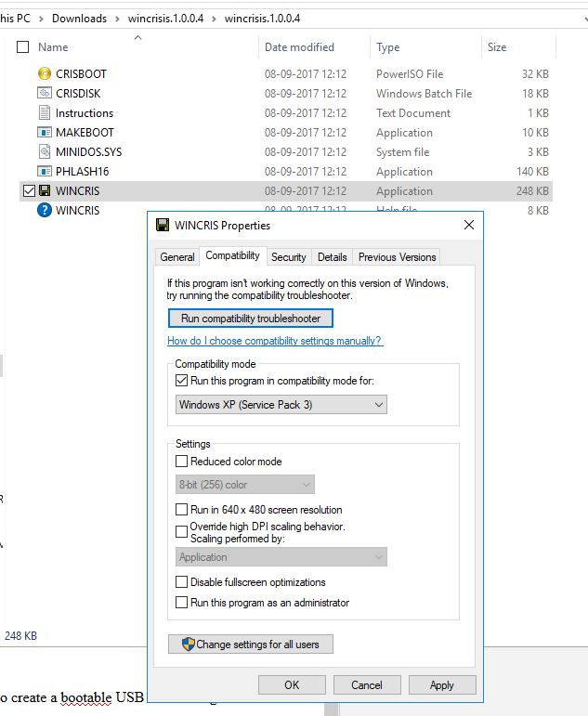This screenshot has width=588, height=716.
Task: Uncheck the WINCRIS application row checkbox
Action: [29, 191]
